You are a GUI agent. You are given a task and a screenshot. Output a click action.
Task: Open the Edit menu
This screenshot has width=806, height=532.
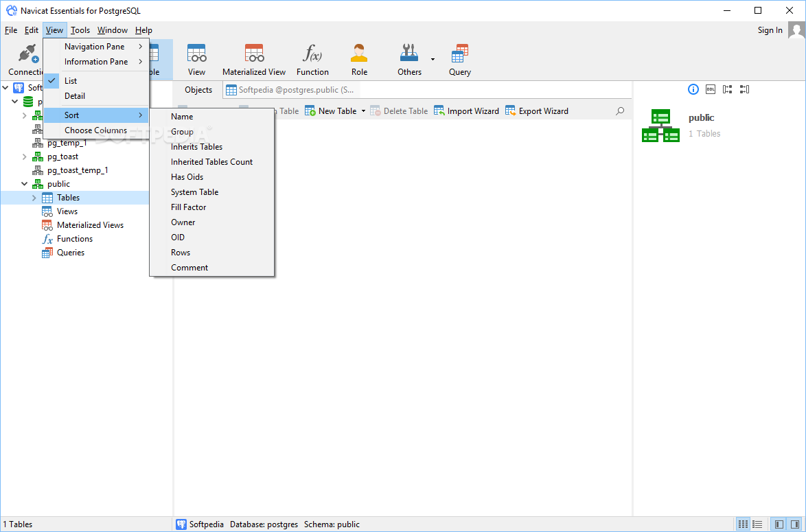pos(32,30)
